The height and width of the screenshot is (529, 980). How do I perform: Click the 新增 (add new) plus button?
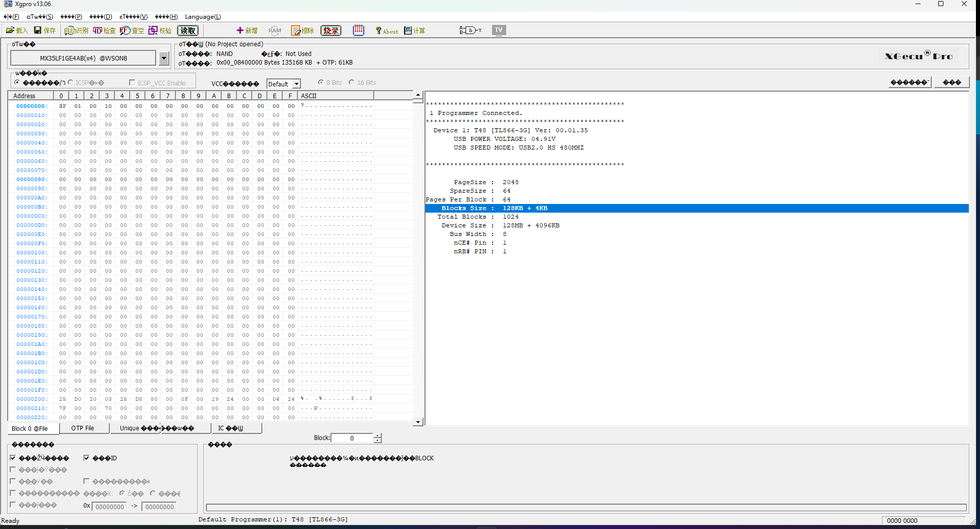(x=247, y=31)
